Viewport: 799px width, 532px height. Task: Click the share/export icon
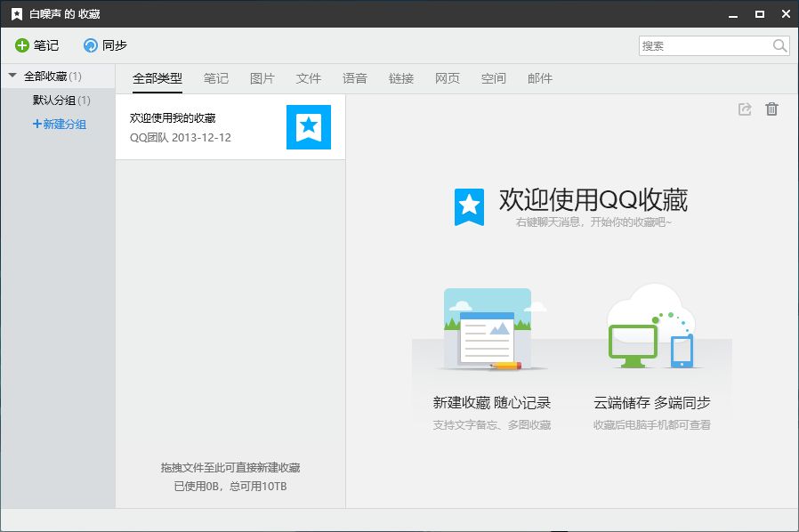pyautogui.click(x=746, y=109)
